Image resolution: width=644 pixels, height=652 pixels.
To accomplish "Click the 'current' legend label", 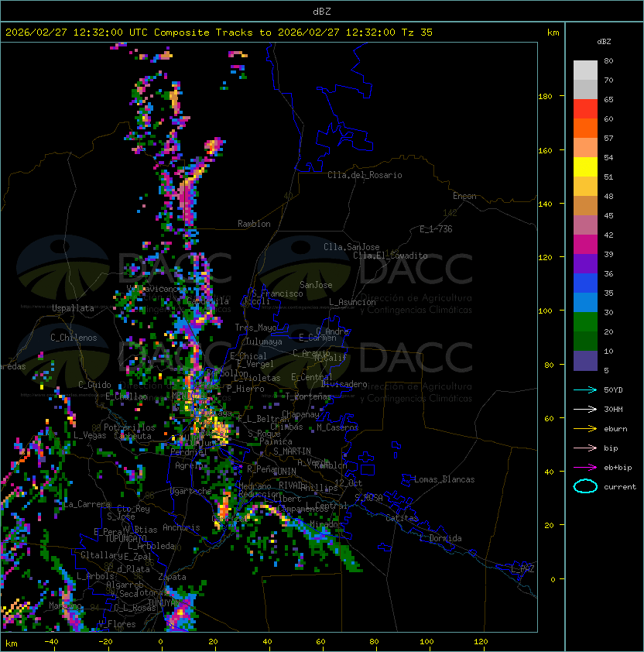I will [620, 487].
